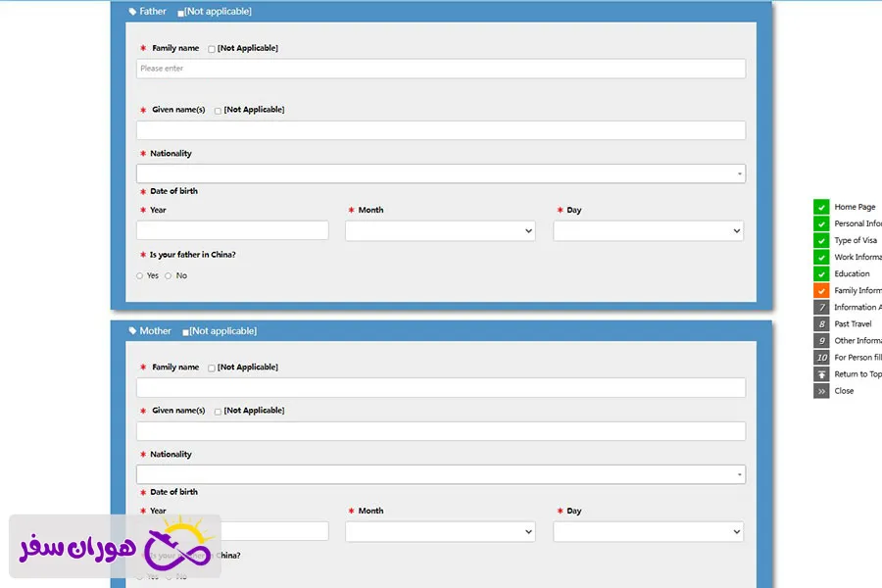This screenshot has height=588, width=882.
Task: Open the mother's birth Day dropdown
Action: pyautogui.click(x=648, y=531)
